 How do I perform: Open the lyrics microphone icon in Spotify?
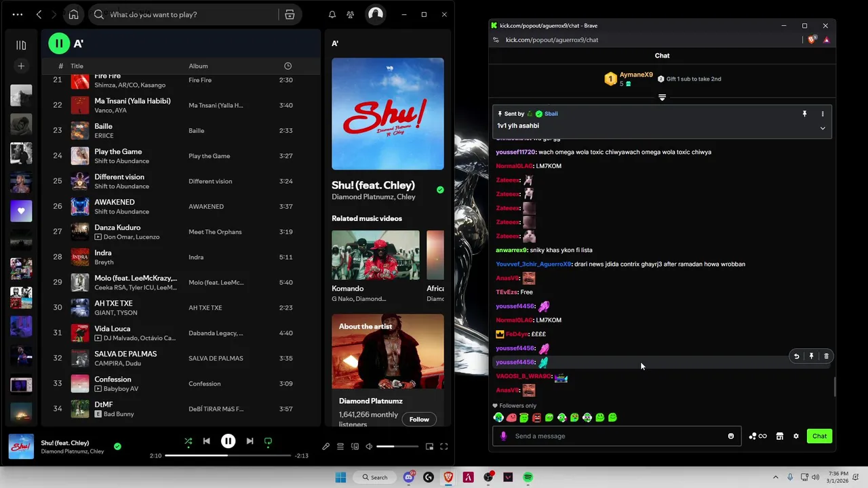coord(325,447)
